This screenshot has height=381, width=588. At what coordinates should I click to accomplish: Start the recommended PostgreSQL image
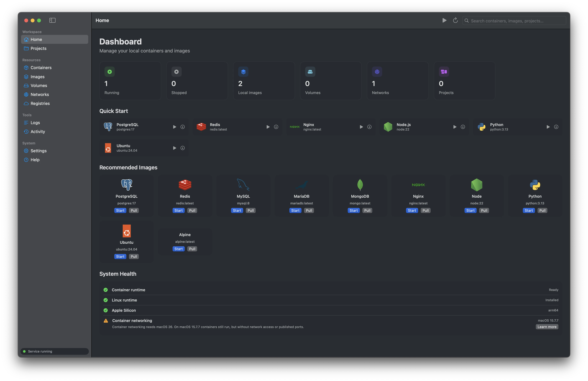(x=120, y=210)
